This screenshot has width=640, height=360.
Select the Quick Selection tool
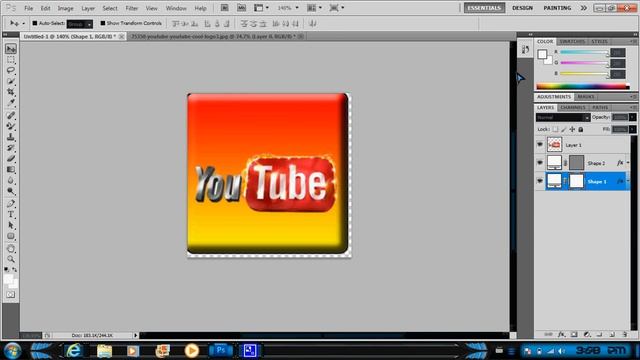coord(11,81)
